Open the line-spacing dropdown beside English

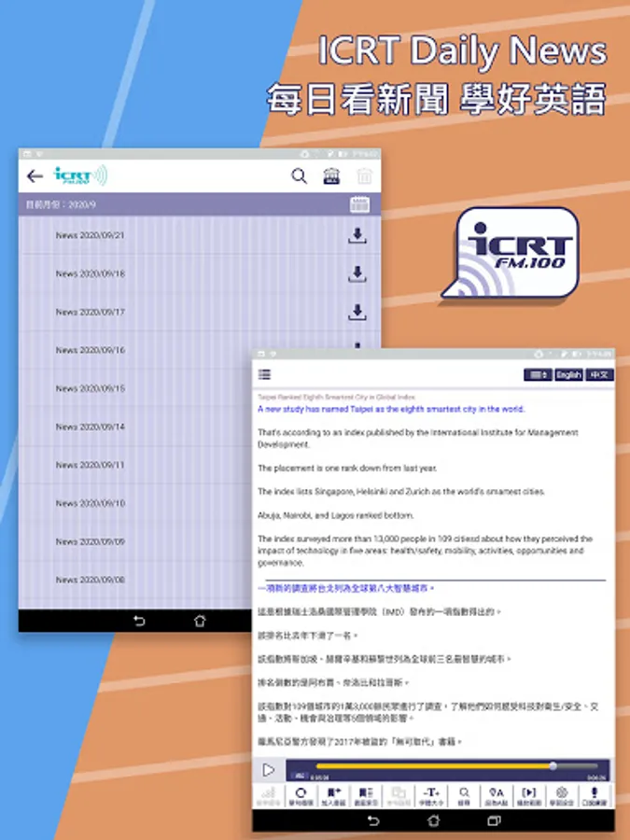(538, 374)
